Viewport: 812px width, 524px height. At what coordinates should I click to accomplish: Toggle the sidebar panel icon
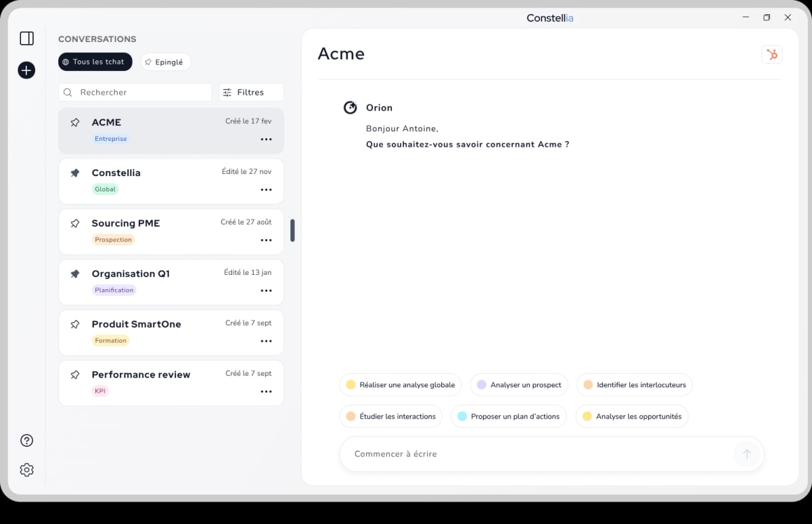26,39
